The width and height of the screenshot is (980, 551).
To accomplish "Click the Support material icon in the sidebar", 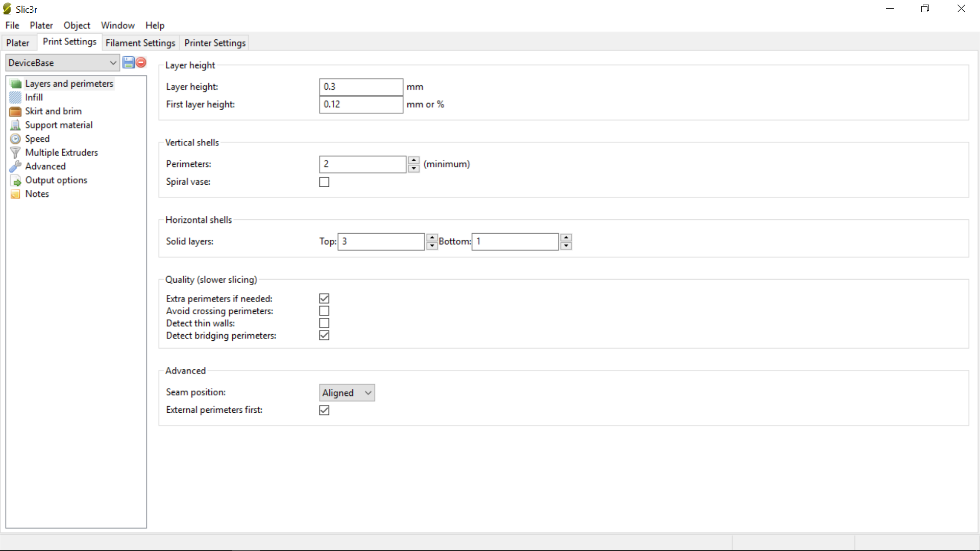I will [x=15, y=125].
